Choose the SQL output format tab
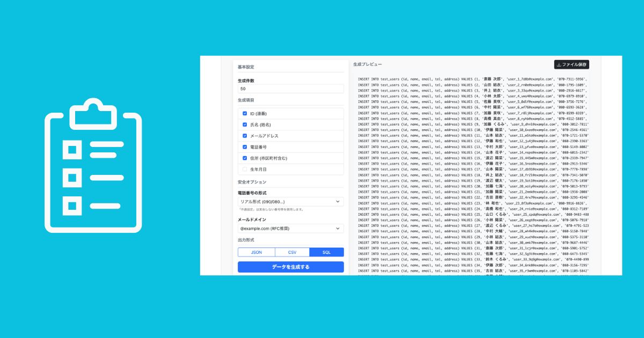 (326, 252)
